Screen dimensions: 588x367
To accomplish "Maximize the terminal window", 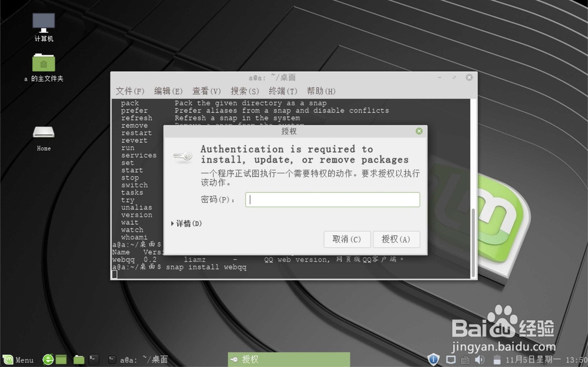I will [x=454, y=77].
